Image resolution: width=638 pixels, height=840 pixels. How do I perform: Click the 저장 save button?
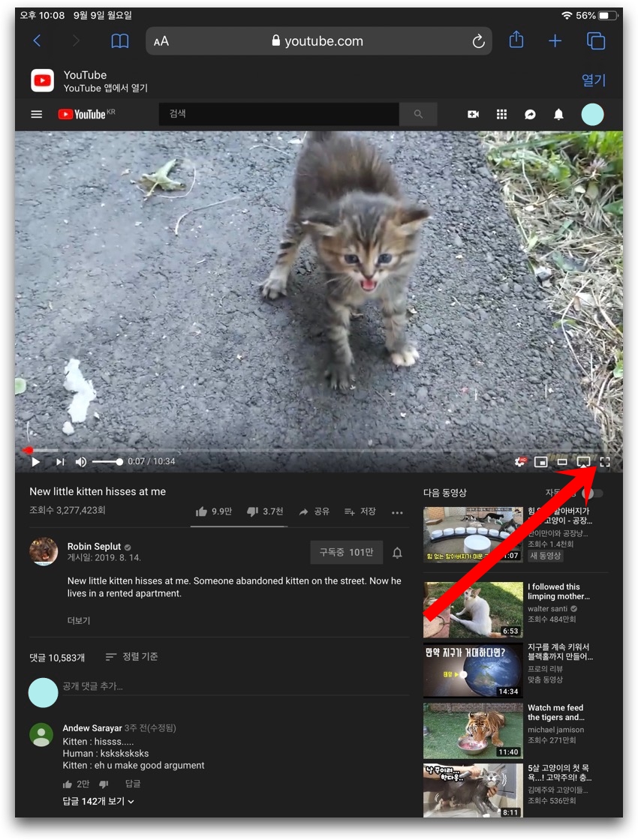tap(360, 511)
